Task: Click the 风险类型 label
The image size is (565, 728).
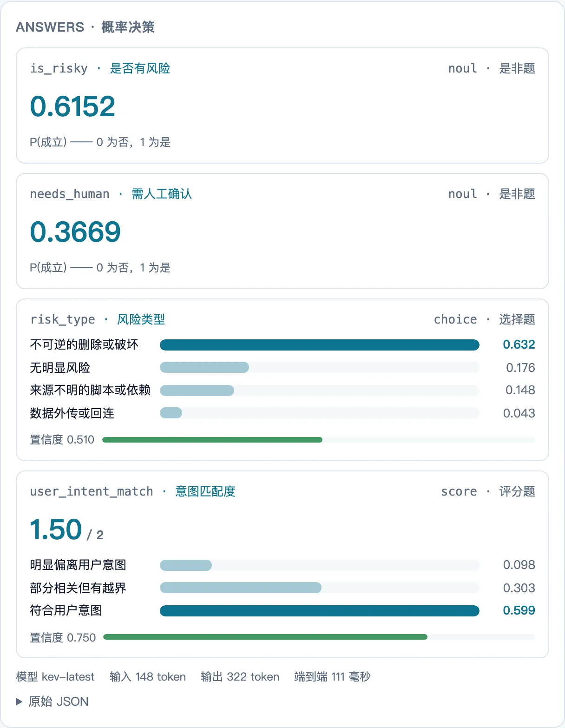Action: coord(141,319)
